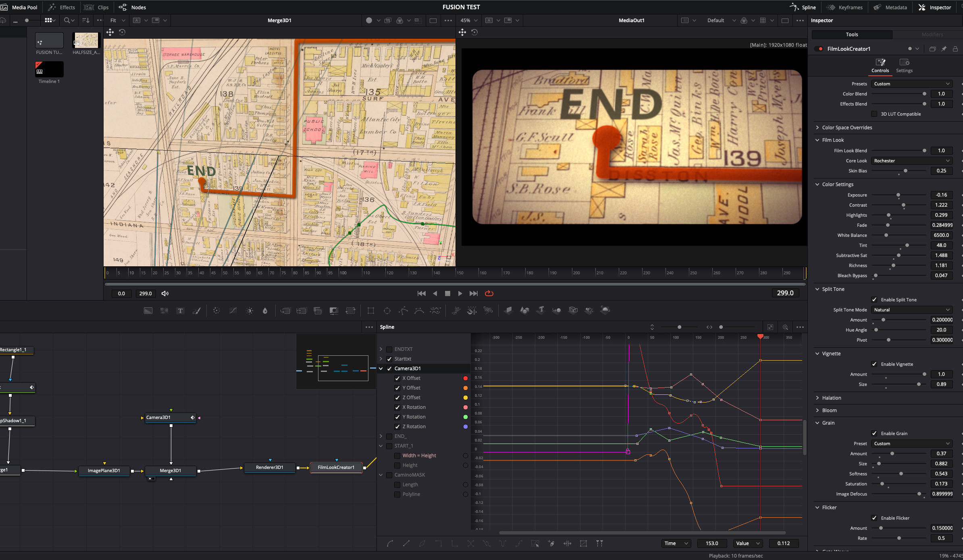Viewport: 963px width, 560px height.
Task: Toggle the Loop playback button
Action: [489, 294]
